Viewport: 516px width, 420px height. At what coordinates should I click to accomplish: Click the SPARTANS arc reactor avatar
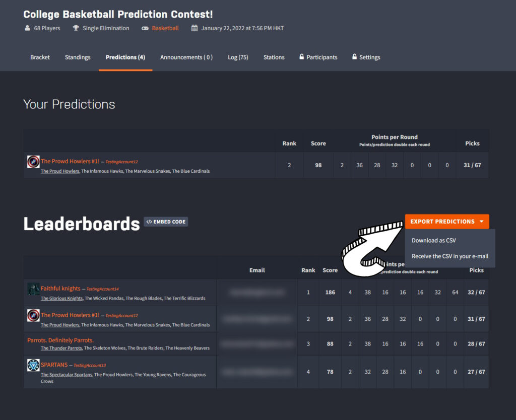coord(33,365)
